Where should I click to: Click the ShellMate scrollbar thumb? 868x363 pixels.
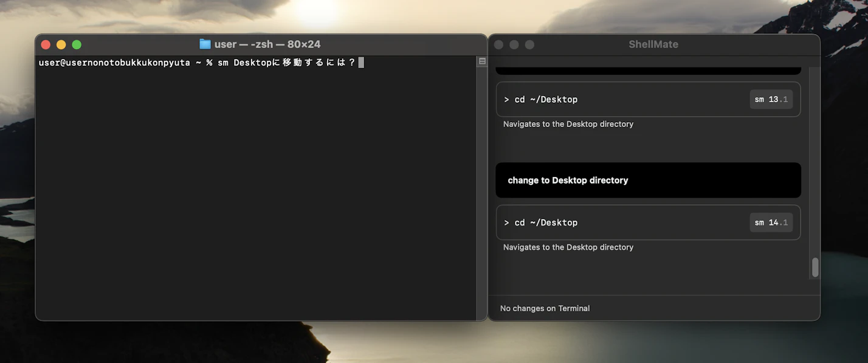815,267
